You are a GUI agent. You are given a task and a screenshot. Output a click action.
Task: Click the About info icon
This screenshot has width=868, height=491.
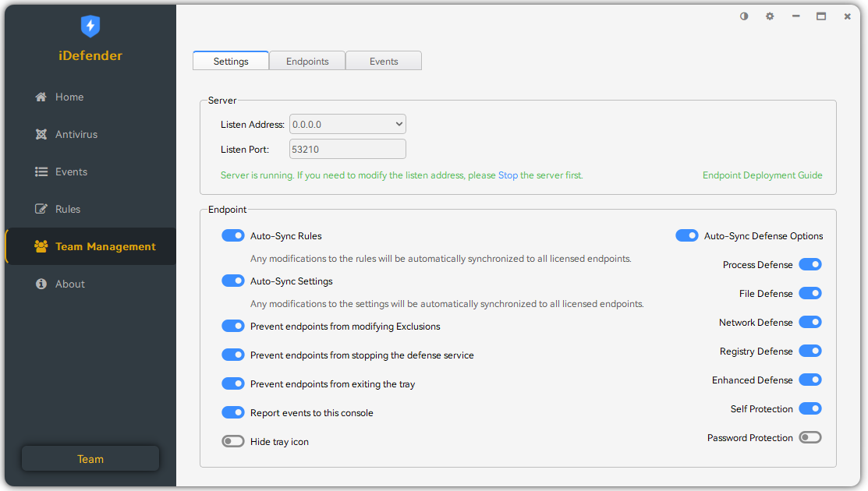[41, 284]
